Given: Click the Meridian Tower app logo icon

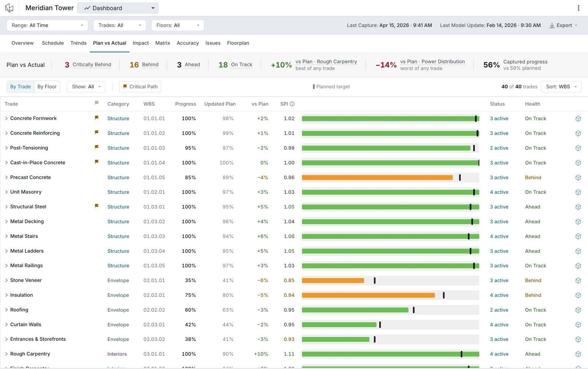Looking at the screenshot, I should 9,8.
